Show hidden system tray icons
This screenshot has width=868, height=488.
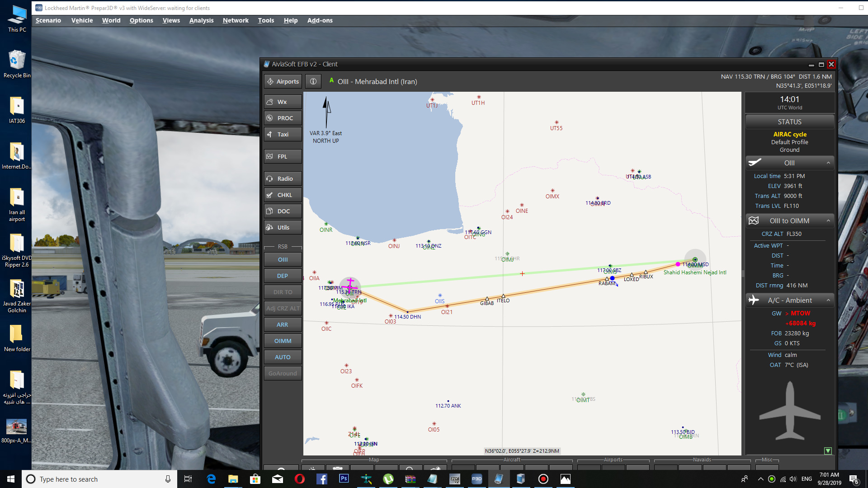[760, 479]
